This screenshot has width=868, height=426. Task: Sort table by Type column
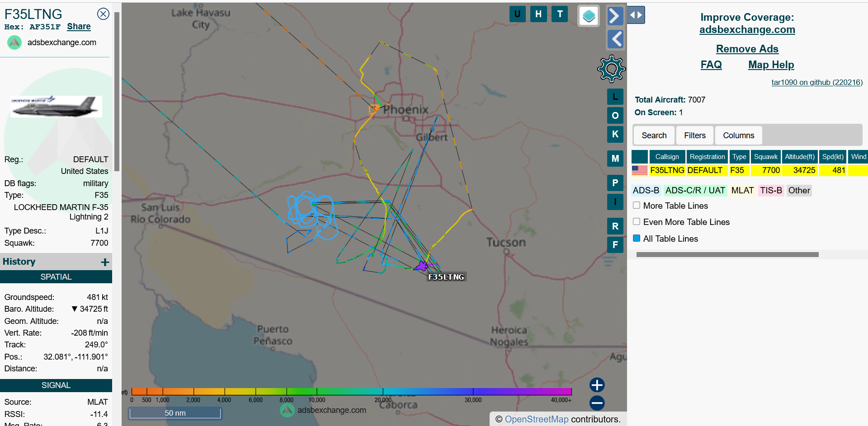point(739,157)
